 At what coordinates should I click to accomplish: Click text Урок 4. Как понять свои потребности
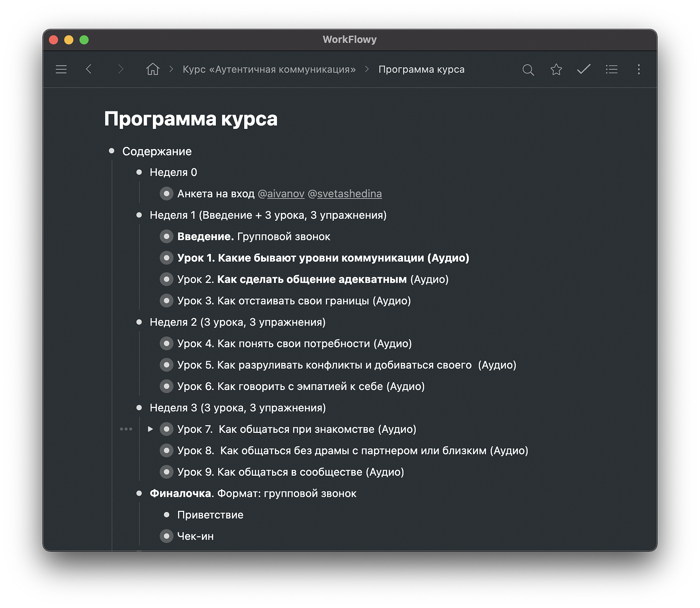pos(295,343)
